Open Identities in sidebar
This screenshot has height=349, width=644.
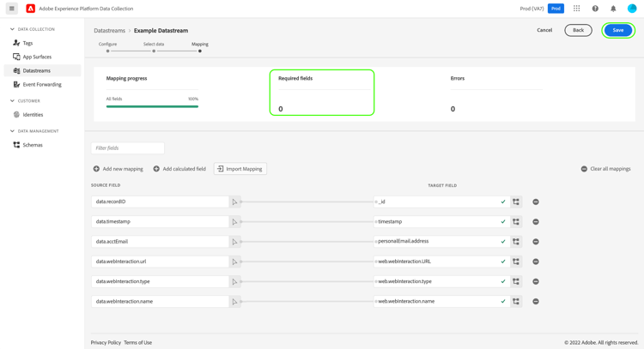(x=42, y=114)
